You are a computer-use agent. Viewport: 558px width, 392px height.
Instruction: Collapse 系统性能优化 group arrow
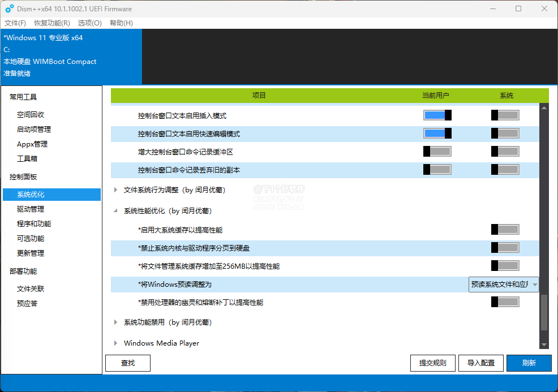(115, 211)
